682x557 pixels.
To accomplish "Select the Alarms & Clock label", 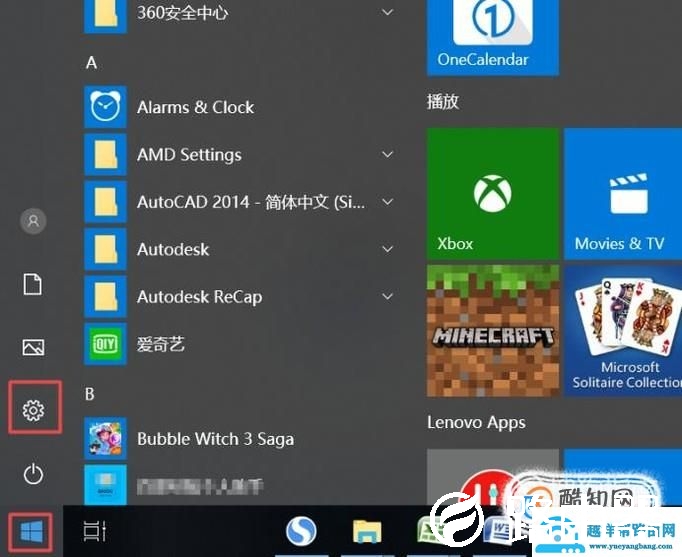I will [196, 107].
